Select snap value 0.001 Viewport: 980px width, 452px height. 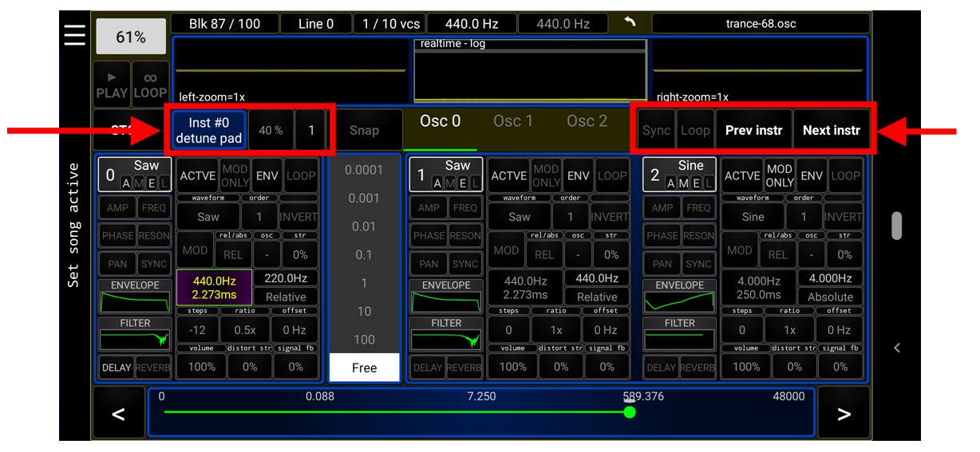pyautogui.click(x=364, y=198)
